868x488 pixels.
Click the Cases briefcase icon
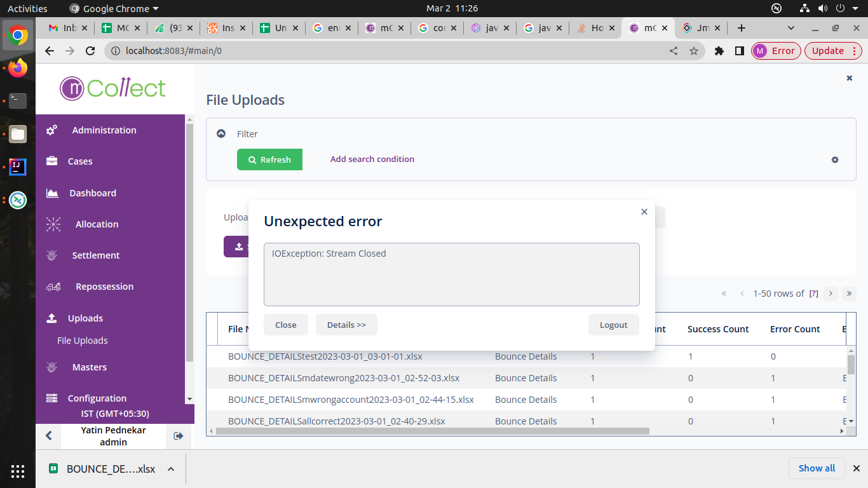point(52,161)
